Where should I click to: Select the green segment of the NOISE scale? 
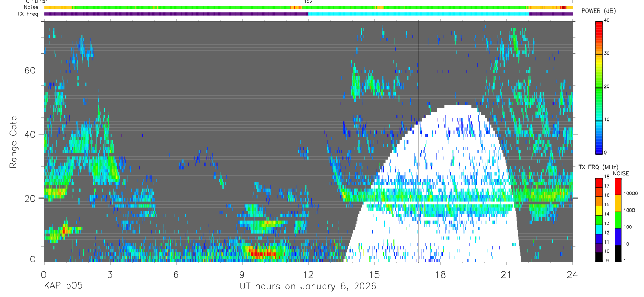pos(618,220)
